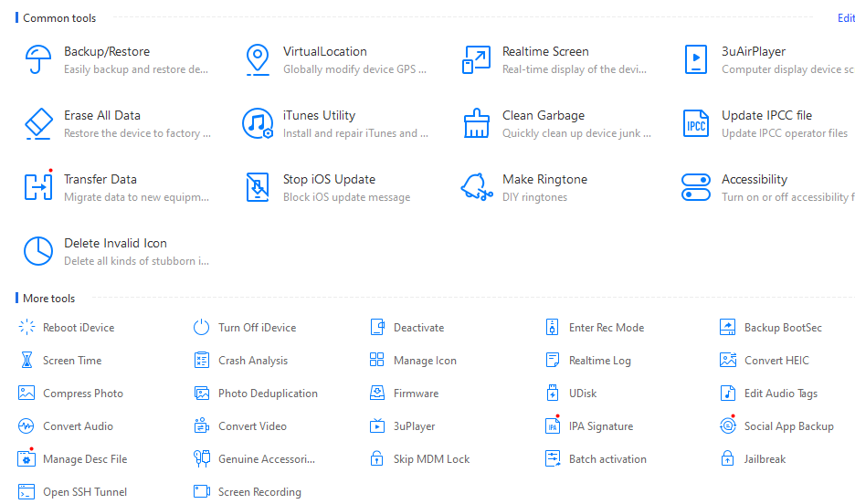The height and width of the screenshot is (504, 855).
Task: Open the Realtime Screen icon
Action: [x=477, y=59]
